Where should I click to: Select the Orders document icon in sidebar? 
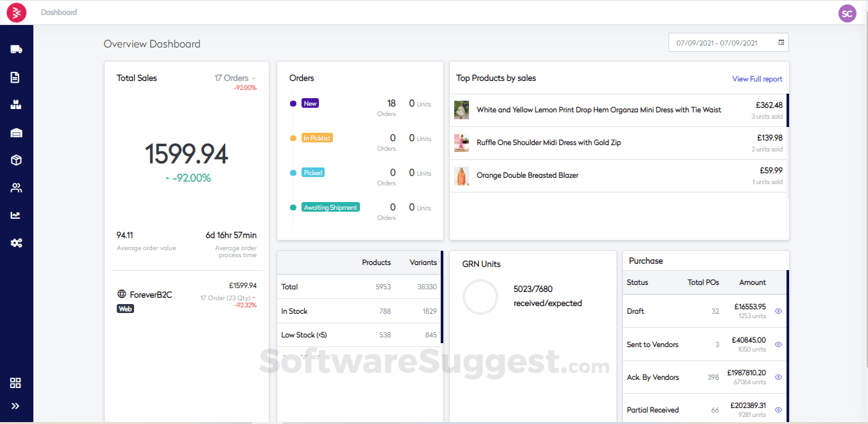pos(16,76)
